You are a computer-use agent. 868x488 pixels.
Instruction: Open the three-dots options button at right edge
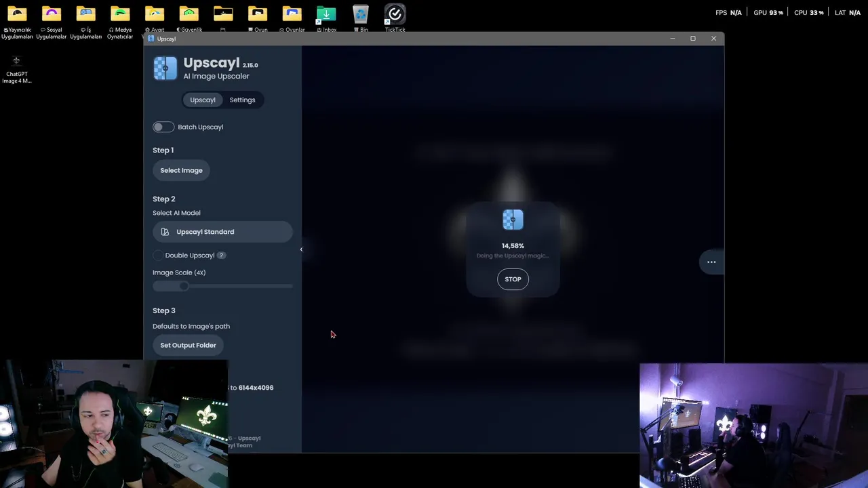[x=711, y=262]
